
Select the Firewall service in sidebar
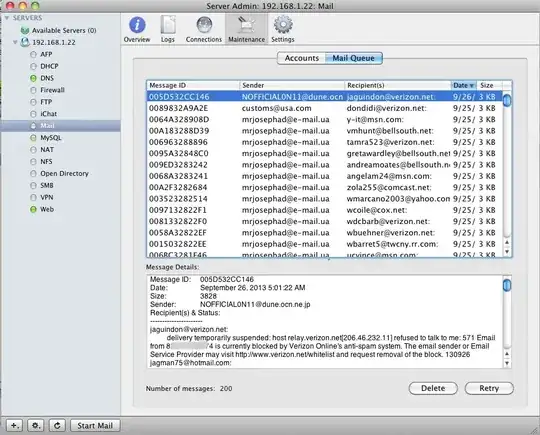[x=52, y=90]
